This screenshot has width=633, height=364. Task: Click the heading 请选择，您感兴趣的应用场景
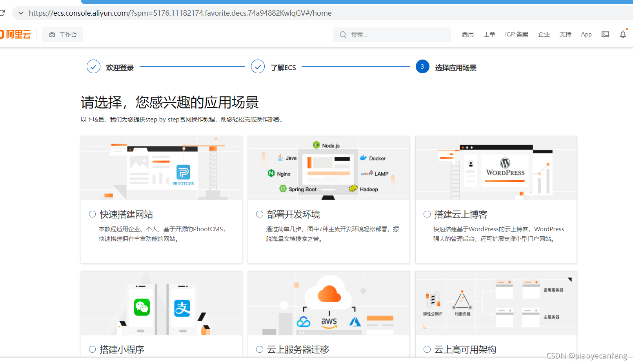tap(169, 102)
